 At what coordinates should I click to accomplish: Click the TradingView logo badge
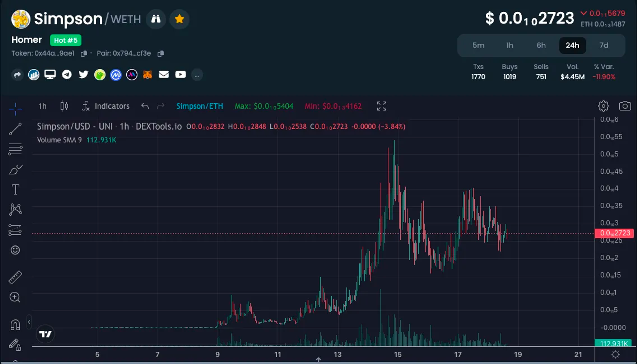point(45,334)
